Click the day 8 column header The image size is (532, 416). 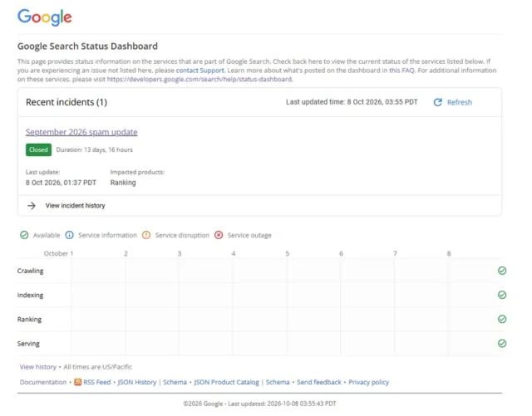click(449, 253)
